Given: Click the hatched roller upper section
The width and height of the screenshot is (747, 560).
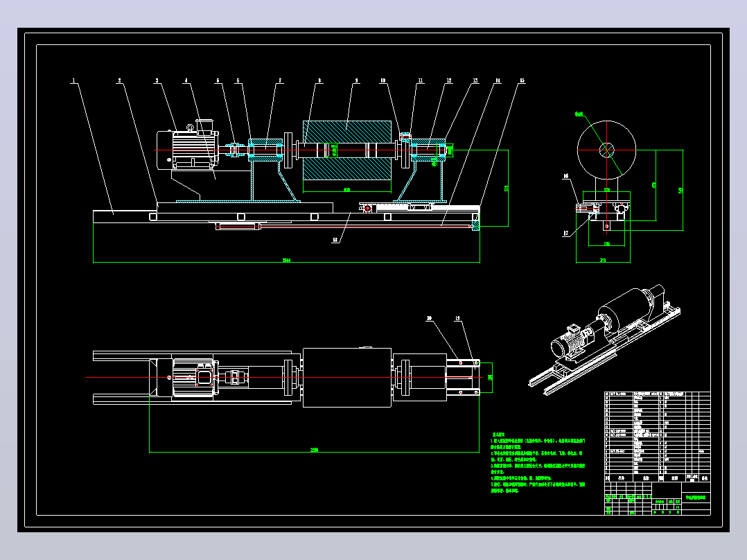Looking at the screenshot, I should click(x=346, y=132).
